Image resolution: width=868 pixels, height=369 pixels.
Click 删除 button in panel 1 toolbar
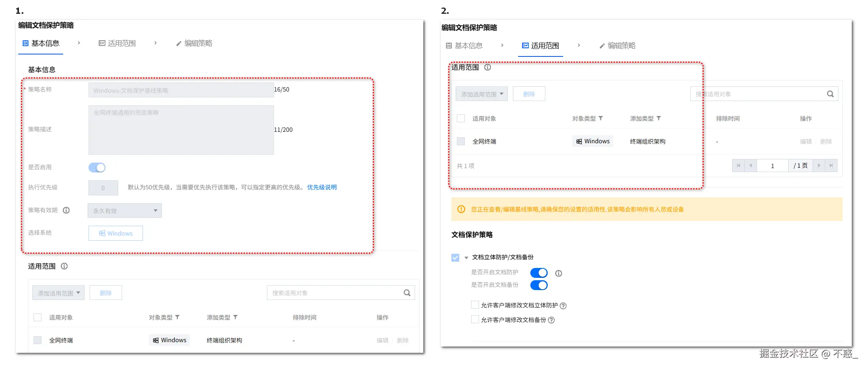tap(106, 293)
